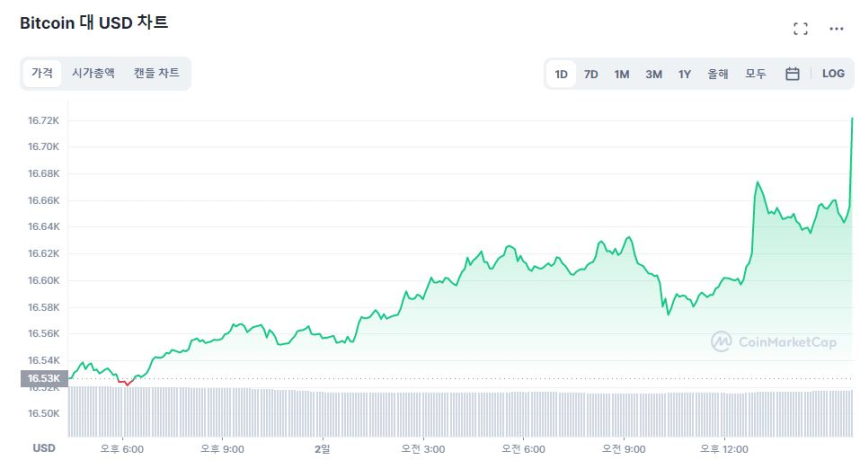The height and width of the screenshot is (460, 860).
Task: Click the 16.53K current price label
Action: pyautogui.click(x=44, y=378)
